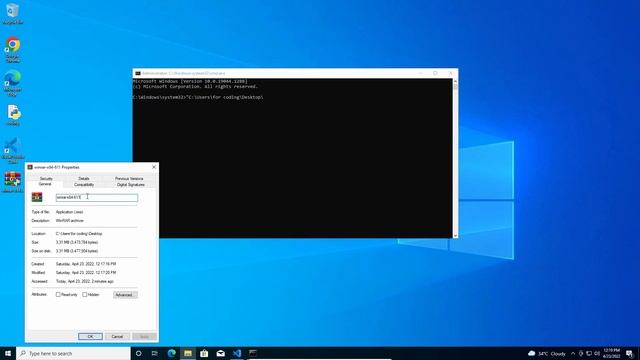The image size is (640, 360).
Task: Click scroll down arrow in Command Prompt
Action: (x=455, y=236)
